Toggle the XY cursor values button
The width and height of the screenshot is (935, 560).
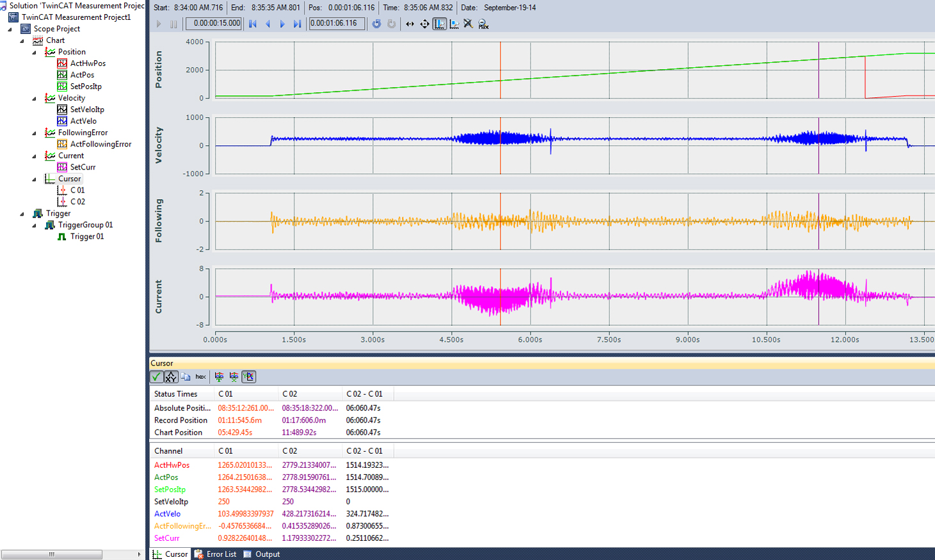click(x=171, y=377)
